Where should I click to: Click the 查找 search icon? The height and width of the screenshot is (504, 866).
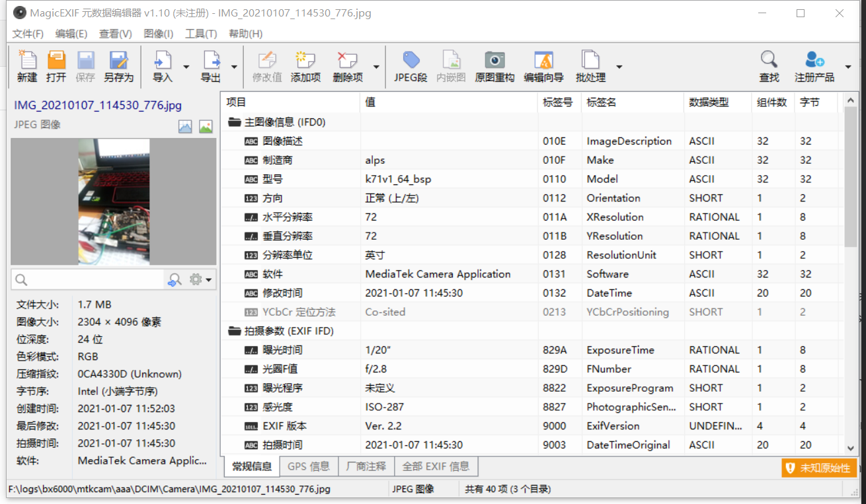click(769, 65)
